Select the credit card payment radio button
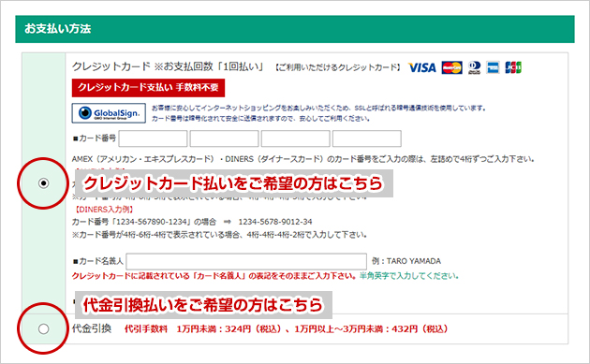This screenshot has height=364, width=590. tap(44, 183)
